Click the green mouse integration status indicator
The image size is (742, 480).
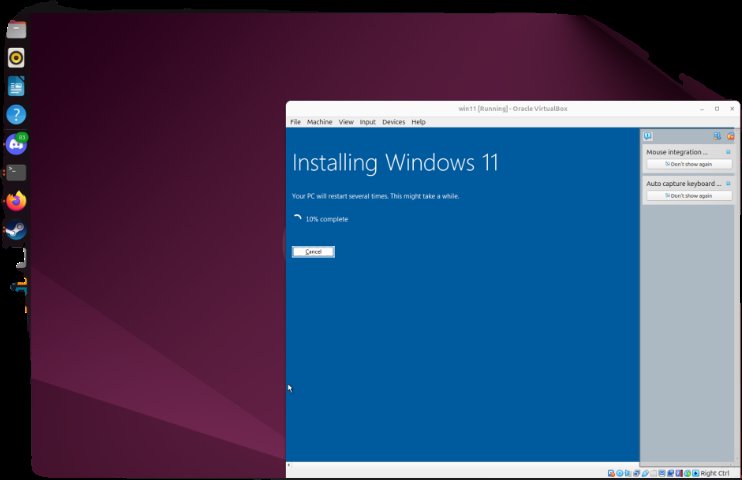687,473
